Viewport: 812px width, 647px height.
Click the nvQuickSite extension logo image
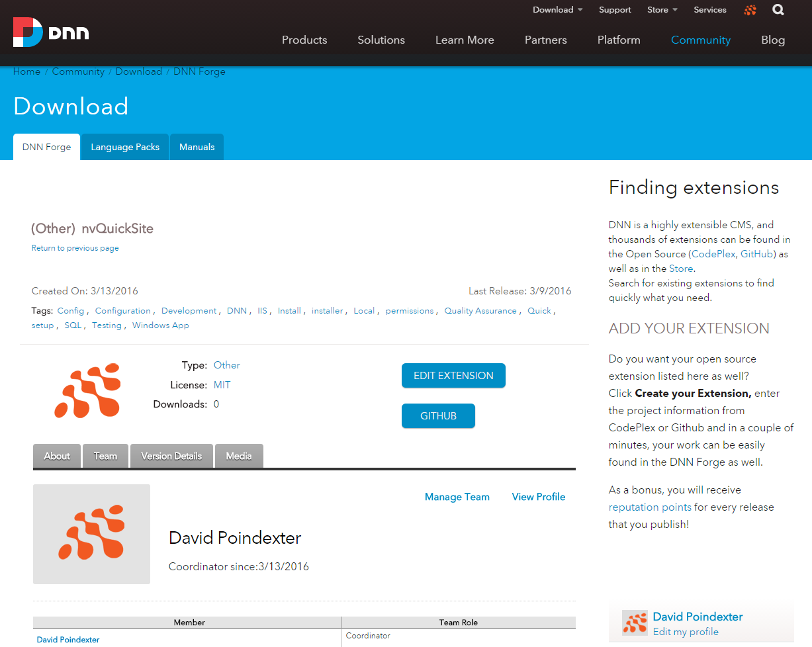[87, 390]
